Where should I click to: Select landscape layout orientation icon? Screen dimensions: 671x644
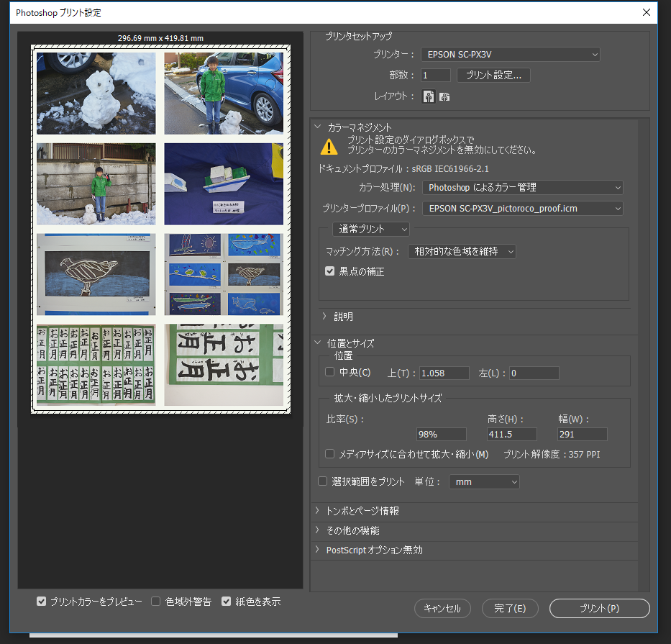pyautogui.click(x=444, y=96)
